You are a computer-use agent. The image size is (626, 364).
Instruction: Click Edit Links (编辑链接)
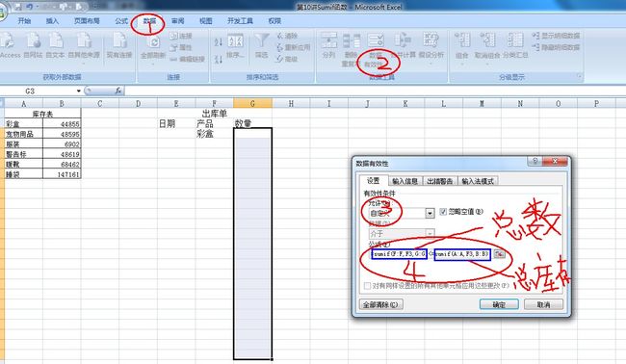coord(187,59)
